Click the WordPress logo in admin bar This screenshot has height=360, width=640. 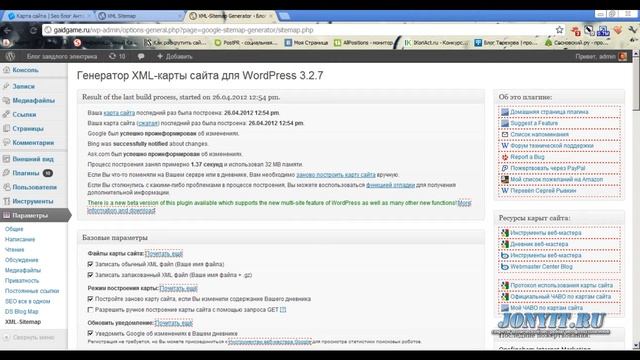[10, 56]
